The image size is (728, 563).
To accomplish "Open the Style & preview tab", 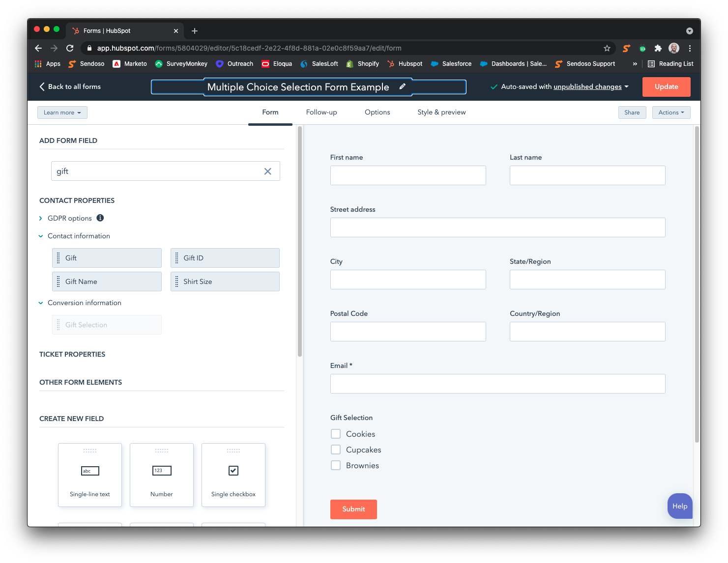I will click(441, 113).
